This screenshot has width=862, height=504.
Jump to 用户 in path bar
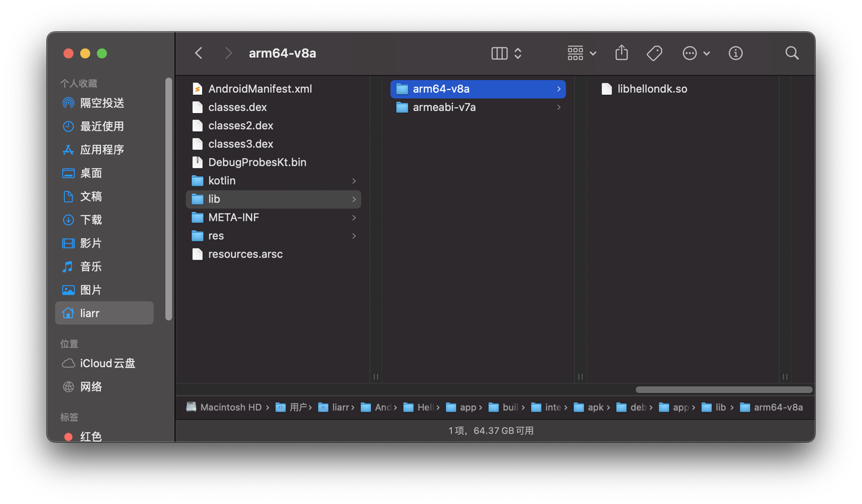pyautogui.click(x=291, y=407)
